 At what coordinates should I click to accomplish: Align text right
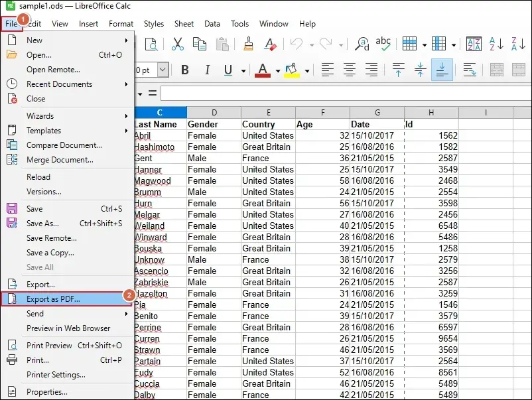pyautogui.click(x=371, y=70)
